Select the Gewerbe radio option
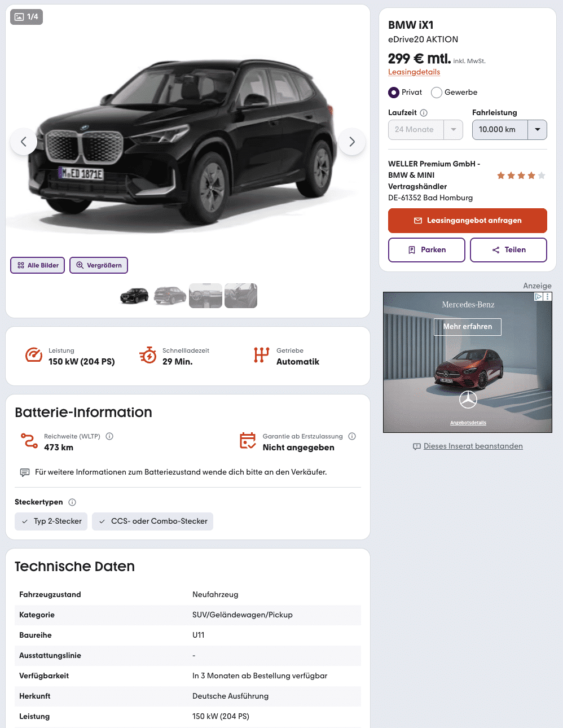The image size is (563, 728). point(437,93)
